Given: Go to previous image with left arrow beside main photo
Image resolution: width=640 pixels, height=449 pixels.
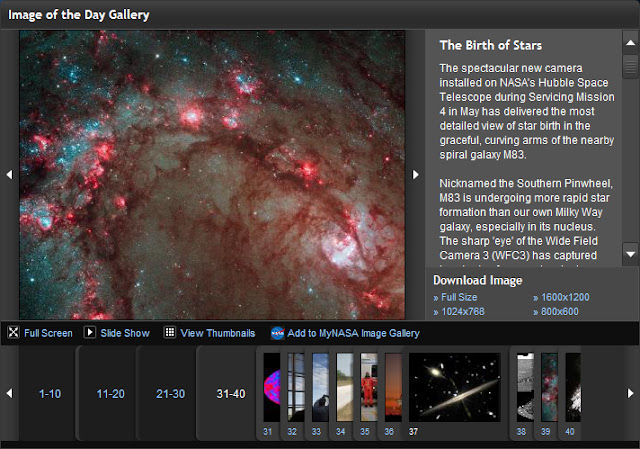Looking at the screenshot, I should (x=9, y=175).
